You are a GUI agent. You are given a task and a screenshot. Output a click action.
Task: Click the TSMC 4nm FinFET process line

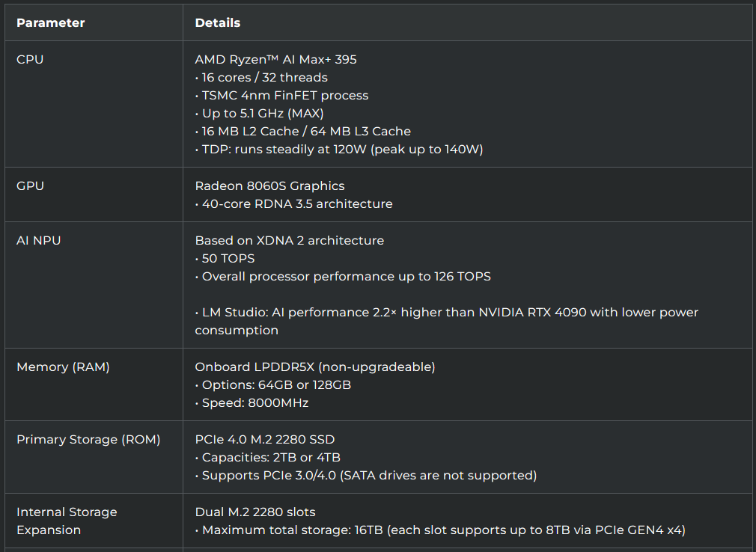coord(281,95)
